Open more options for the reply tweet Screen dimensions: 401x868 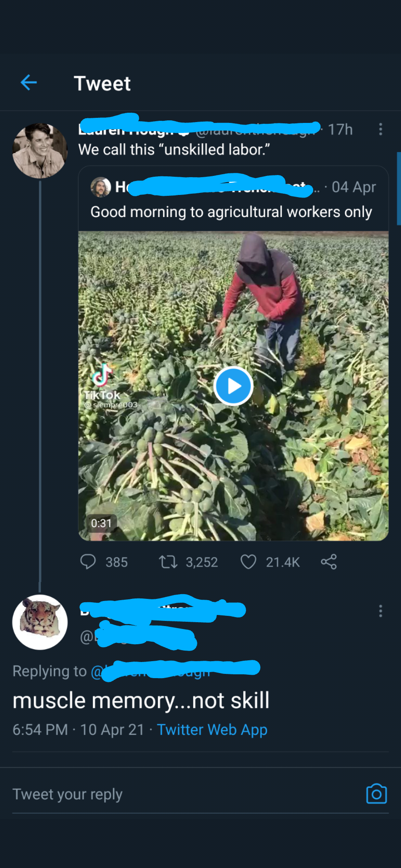point(381,611)
